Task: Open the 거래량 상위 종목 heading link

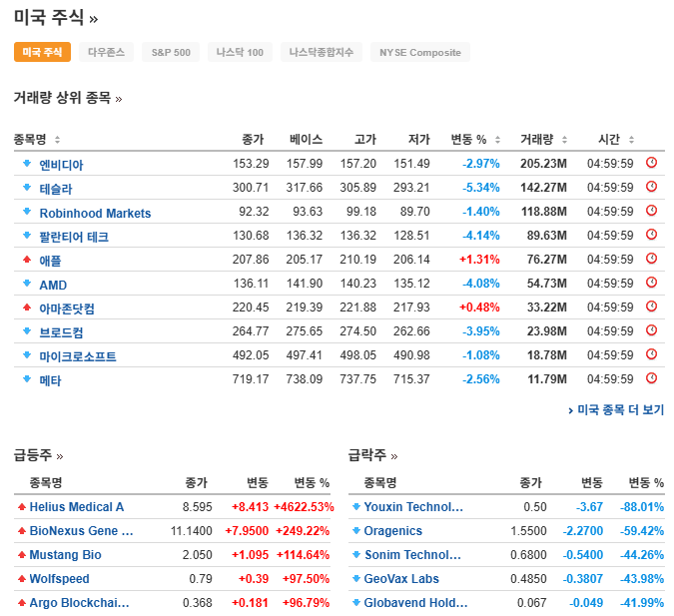Action: (x=68, y=98)
